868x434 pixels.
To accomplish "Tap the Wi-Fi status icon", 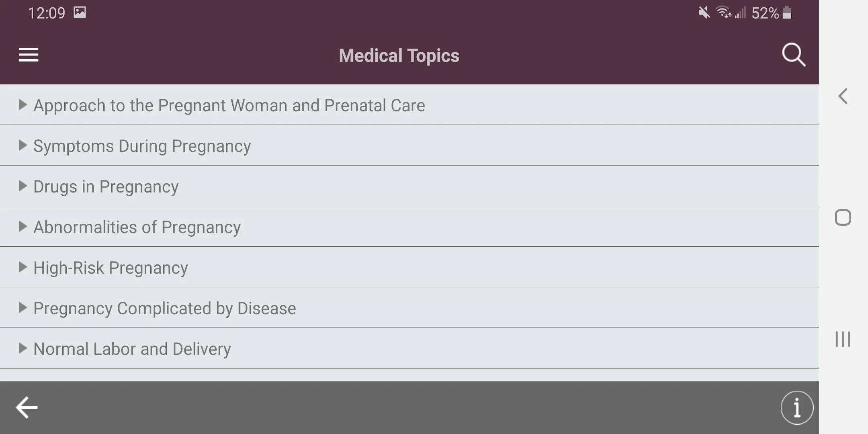I will (723, 12).
